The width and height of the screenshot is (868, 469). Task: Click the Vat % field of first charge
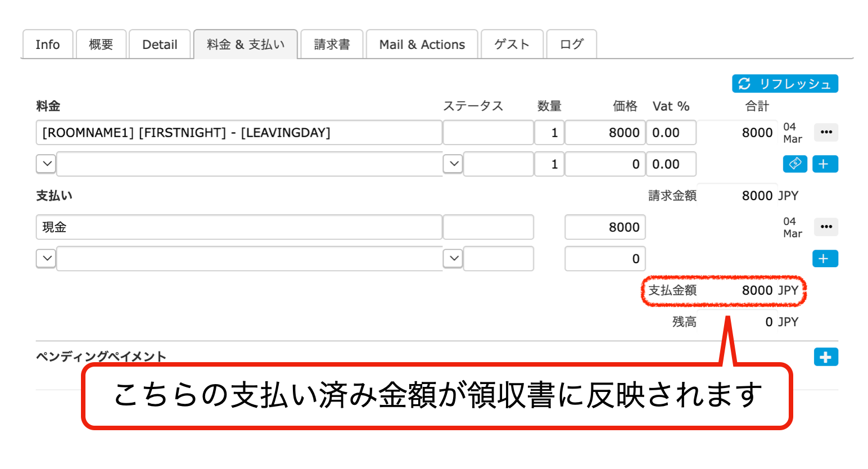click(x=671, y=133)
